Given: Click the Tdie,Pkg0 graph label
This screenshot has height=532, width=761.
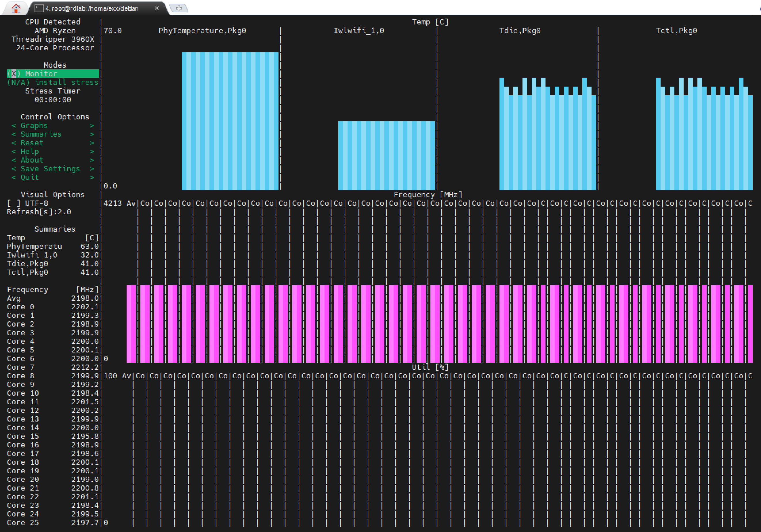Looking at the screenshot, I should 520,30.
